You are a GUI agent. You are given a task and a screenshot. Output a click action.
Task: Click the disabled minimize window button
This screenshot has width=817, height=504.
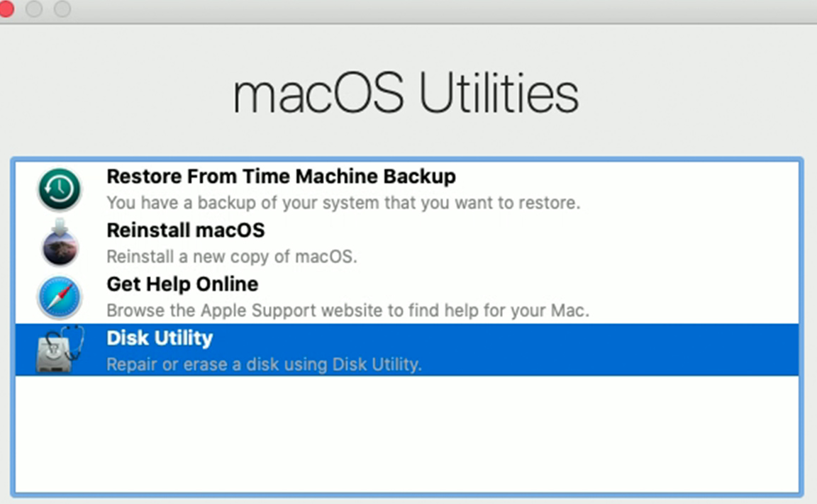[33, 9]
